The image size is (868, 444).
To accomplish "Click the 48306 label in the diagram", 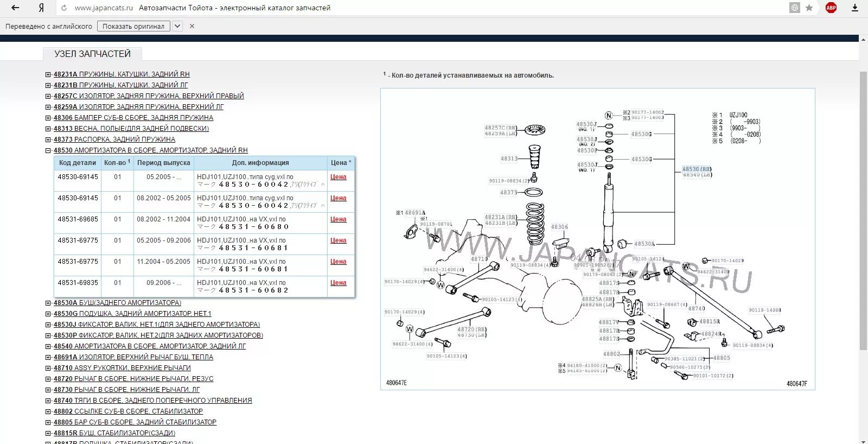I will tap(559, 227).
